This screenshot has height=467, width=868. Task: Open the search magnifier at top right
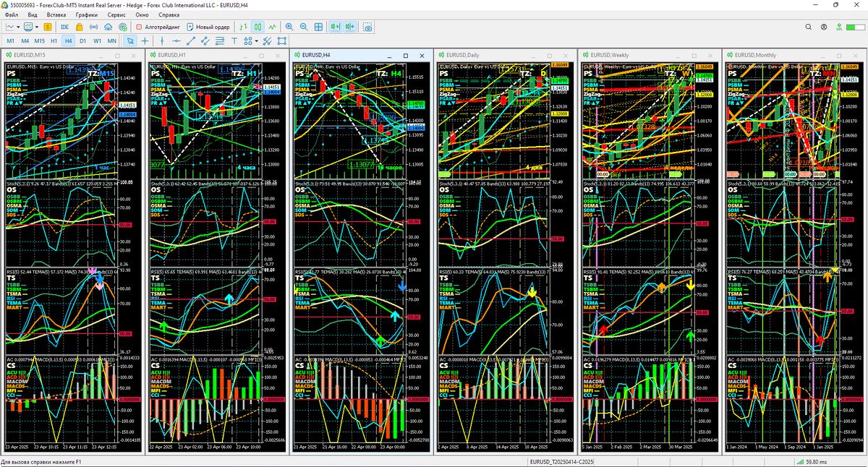click(x=809, y=27)
